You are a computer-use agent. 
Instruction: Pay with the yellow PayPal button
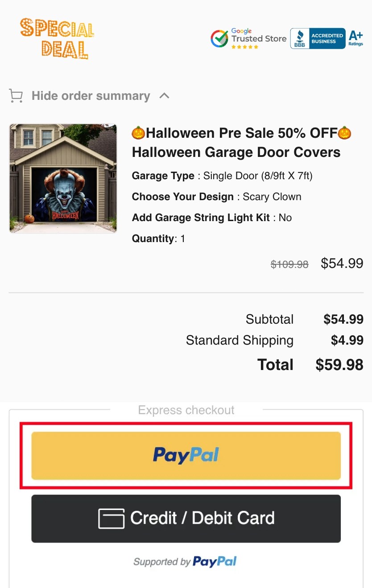186,456
